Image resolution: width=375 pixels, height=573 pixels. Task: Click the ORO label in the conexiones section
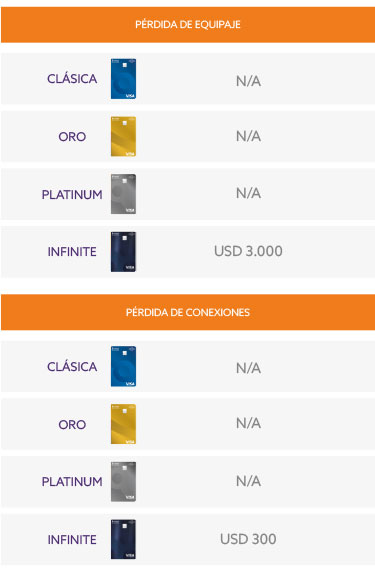tap(72, 425)
